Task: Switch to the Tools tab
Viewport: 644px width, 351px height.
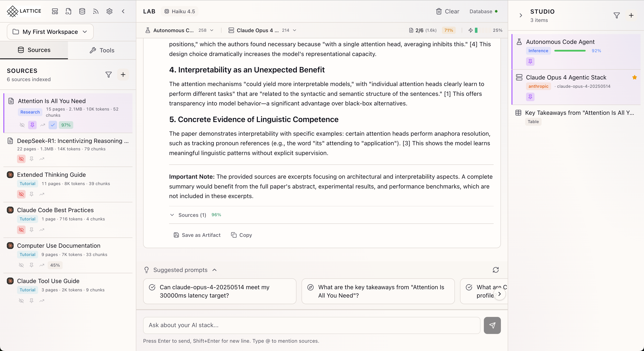Action: [x=102, y=50]
